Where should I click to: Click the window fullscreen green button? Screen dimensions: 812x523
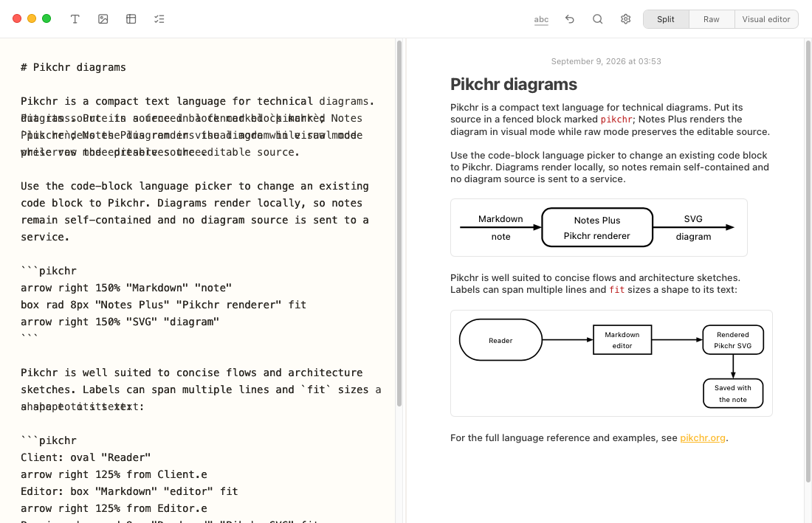click(x=47, y=18)
